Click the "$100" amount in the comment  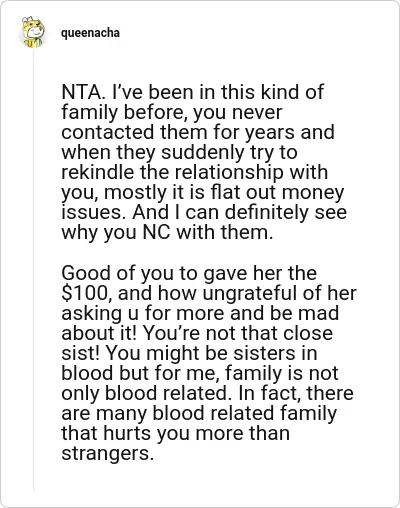(85, 293)
